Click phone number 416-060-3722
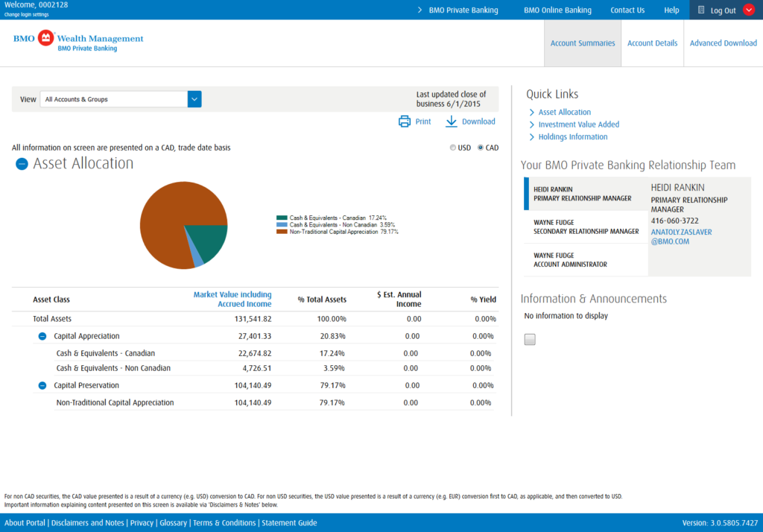 675,221
